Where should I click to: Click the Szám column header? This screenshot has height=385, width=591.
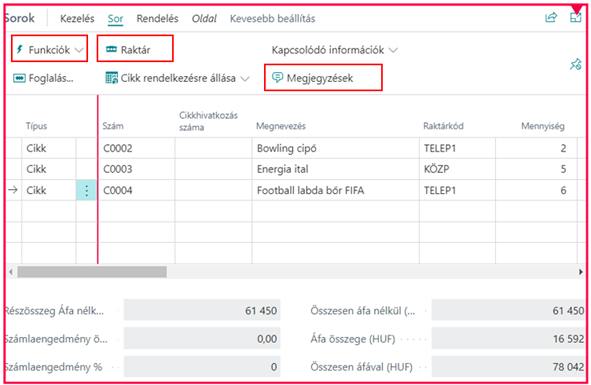113,126
